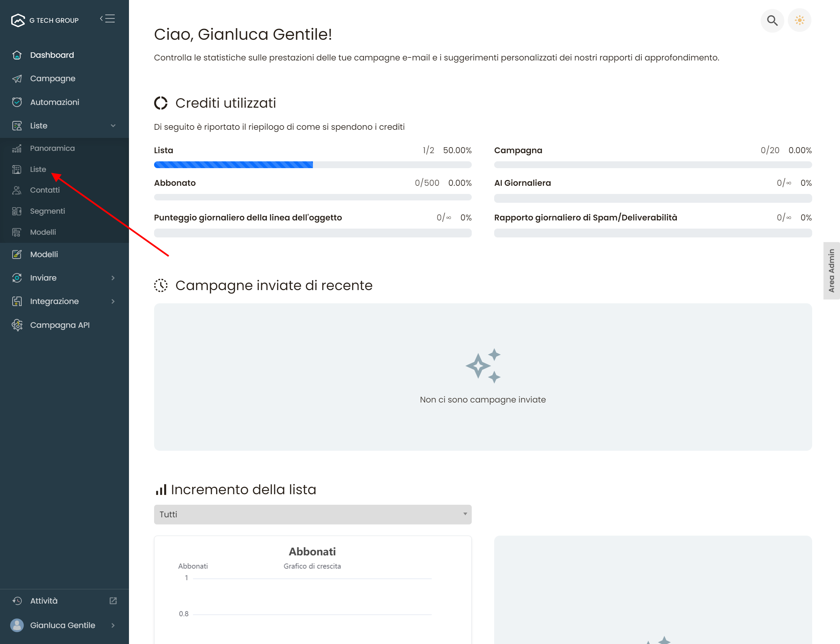This screenshot has width=840, height=644.
Task: Open Campagne paper plane icon
Action: pos(17,78)
